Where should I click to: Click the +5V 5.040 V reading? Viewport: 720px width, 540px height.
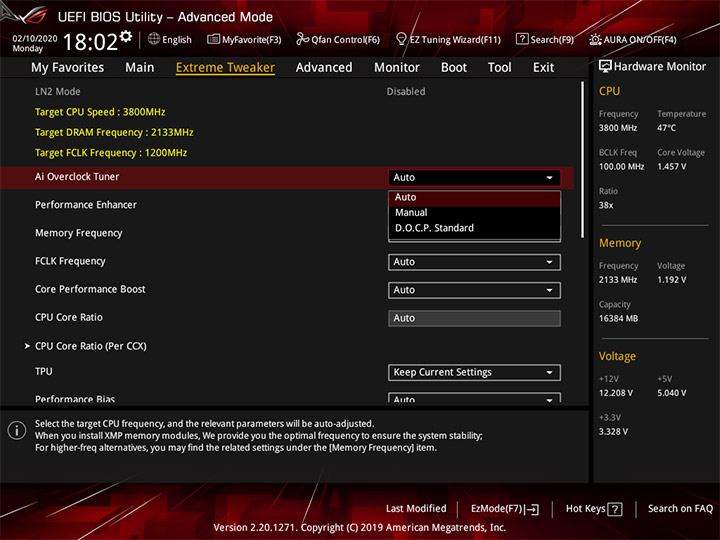672,393
